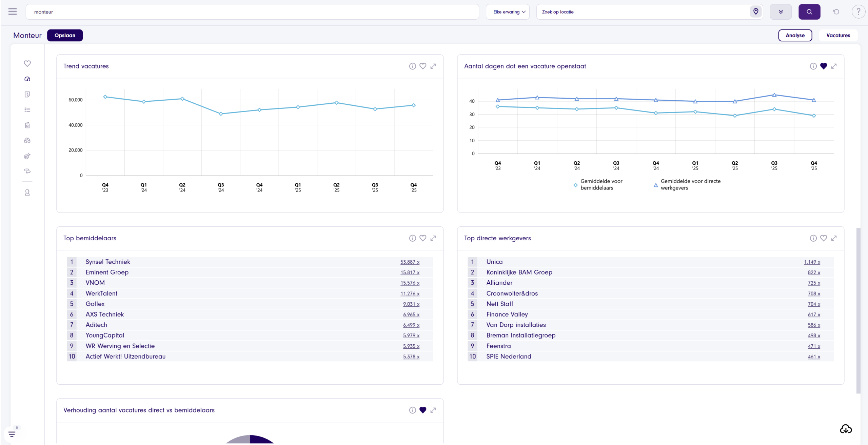Screen dimensions: 868x445
Task: Select the Analyse tab
Action: (795, 35)
